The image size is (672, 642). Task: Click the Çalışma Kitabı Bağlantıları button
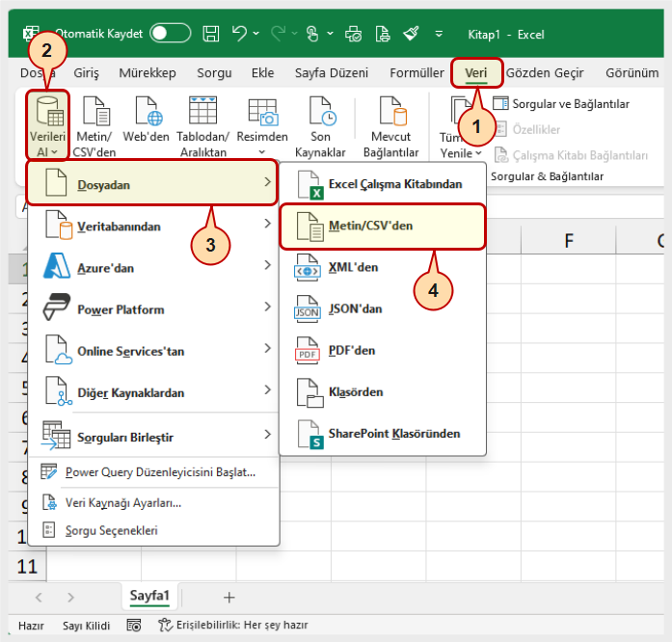click(572, 155)
